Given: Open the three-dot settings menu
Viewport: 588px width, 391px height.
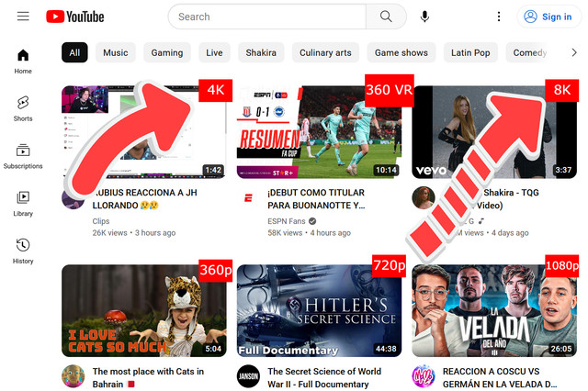Looking at the screenshot, I should [498, 17].
